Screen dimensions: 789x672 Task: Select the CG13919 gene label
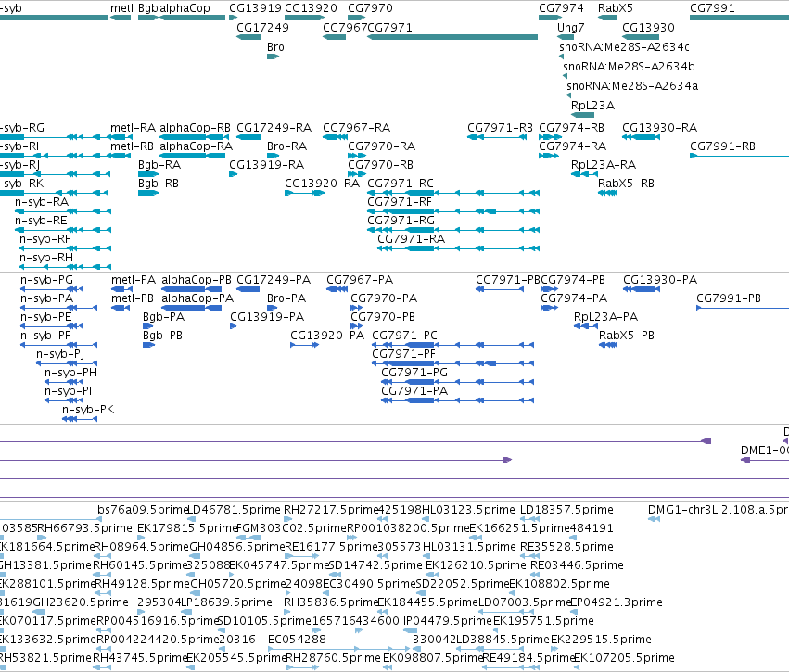pos(255,8)
